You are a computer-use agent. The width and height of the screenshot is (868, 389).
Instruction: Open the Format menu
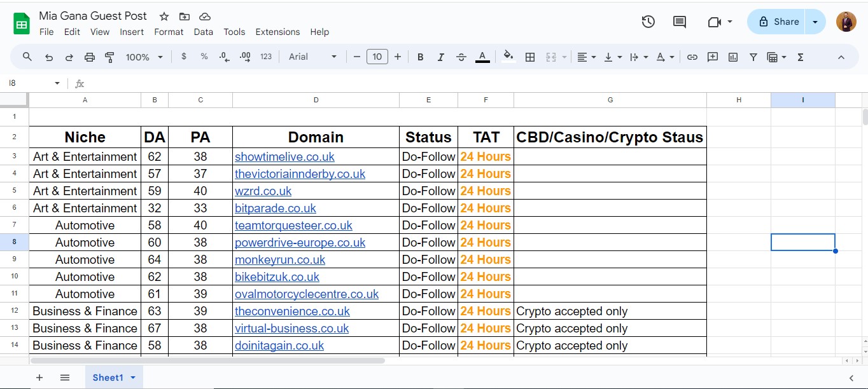click(169, 32)
